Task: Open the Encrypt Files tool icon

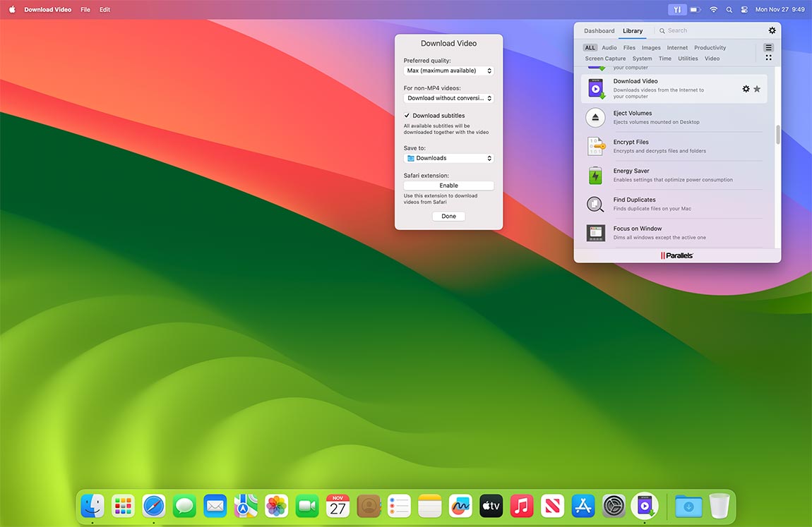Action: point(595,145)
